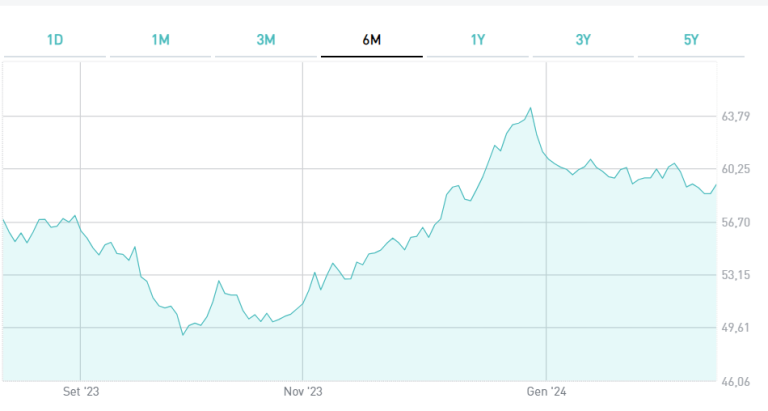Select the 5Y time range tab
This screenshot has height=411, width=768.
(690, 40)
